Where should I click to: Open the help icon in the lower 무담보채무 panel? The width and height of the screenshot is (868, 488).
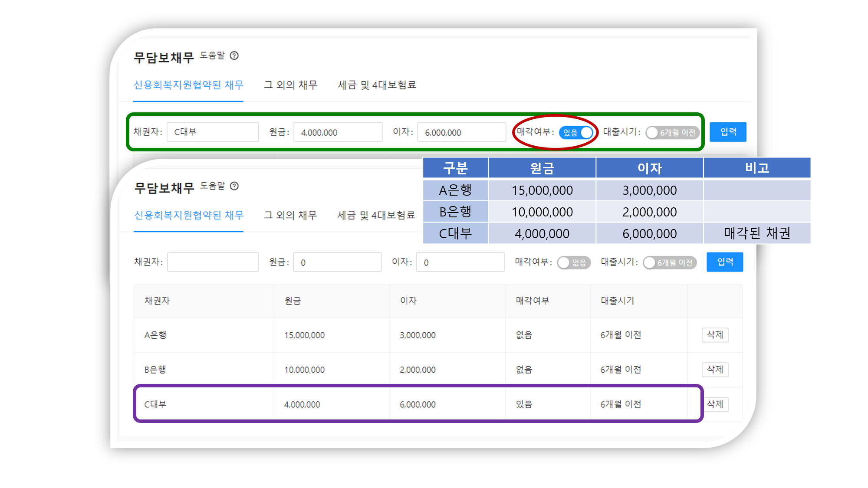234,186
